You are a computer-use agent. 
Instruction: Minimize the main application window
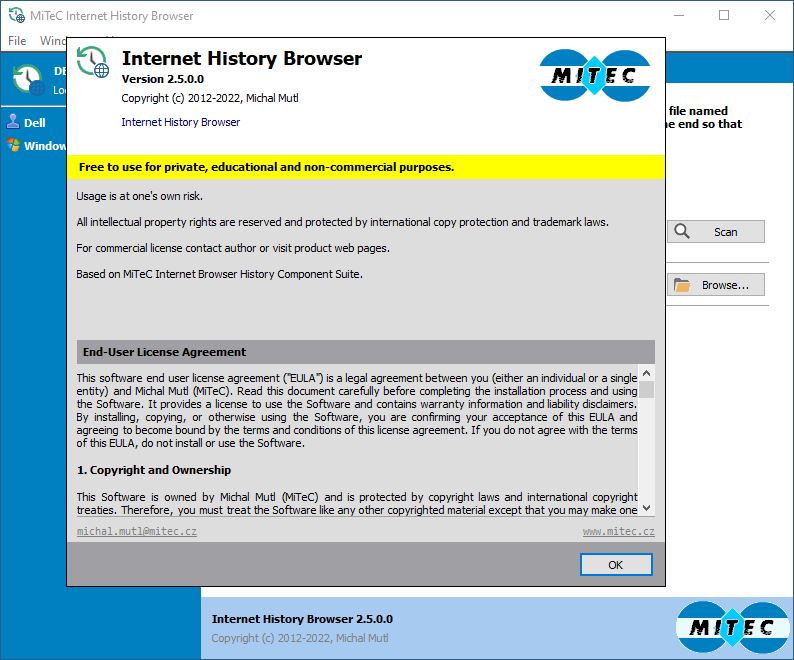(679, 15)
